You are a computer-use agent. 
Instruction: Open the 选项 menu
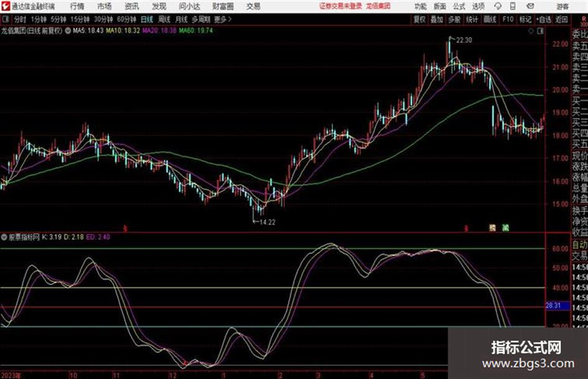pyautogui.click(x=478, y=6)
